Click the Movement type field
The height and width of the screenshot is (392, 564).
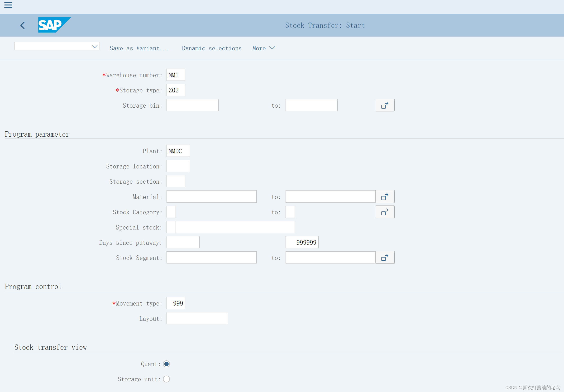tap(176, 303)
